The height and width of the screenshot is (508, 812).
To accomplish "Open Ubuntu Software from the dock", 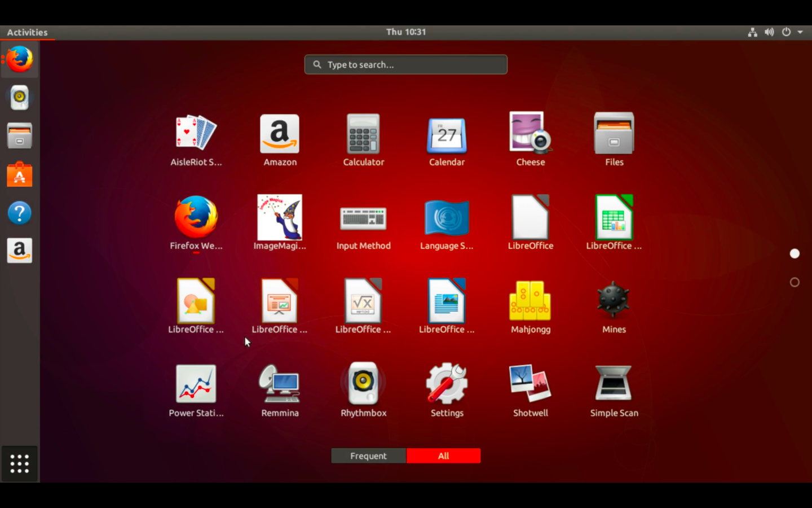I will pyautogui.click(x=19, y=174).
